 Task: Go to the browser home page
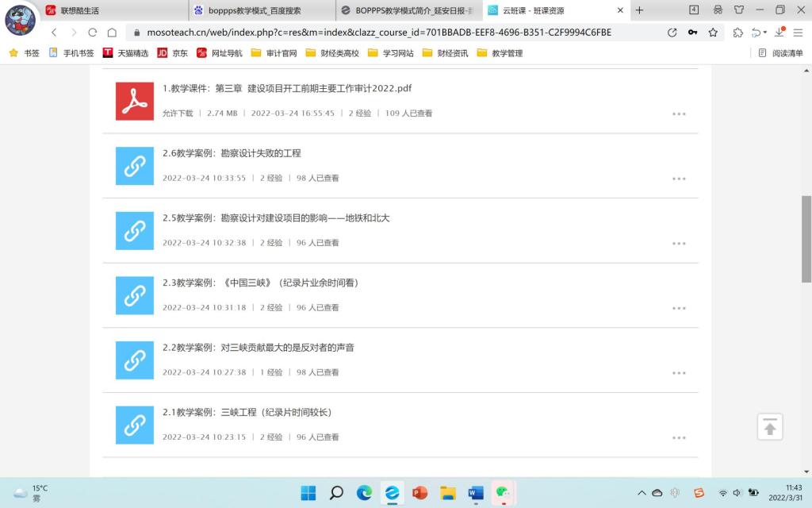pos(112,33)
